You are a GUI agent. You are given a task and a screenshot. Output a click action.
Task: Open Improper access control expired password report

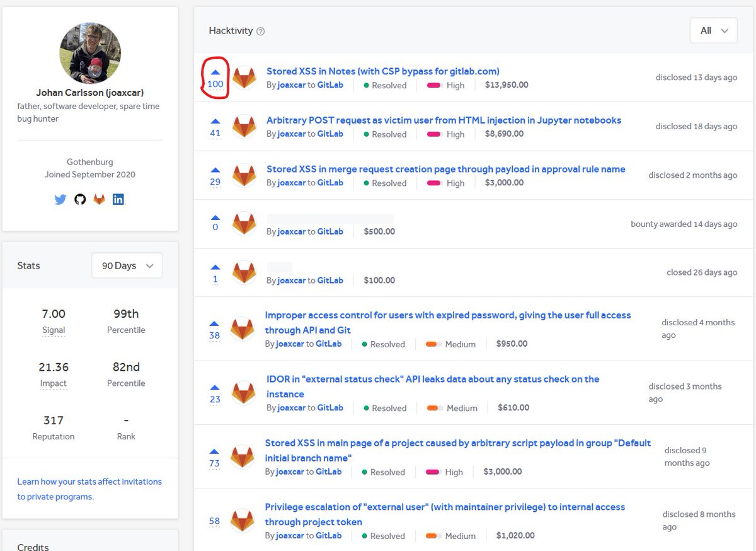(x=448, y=322)
